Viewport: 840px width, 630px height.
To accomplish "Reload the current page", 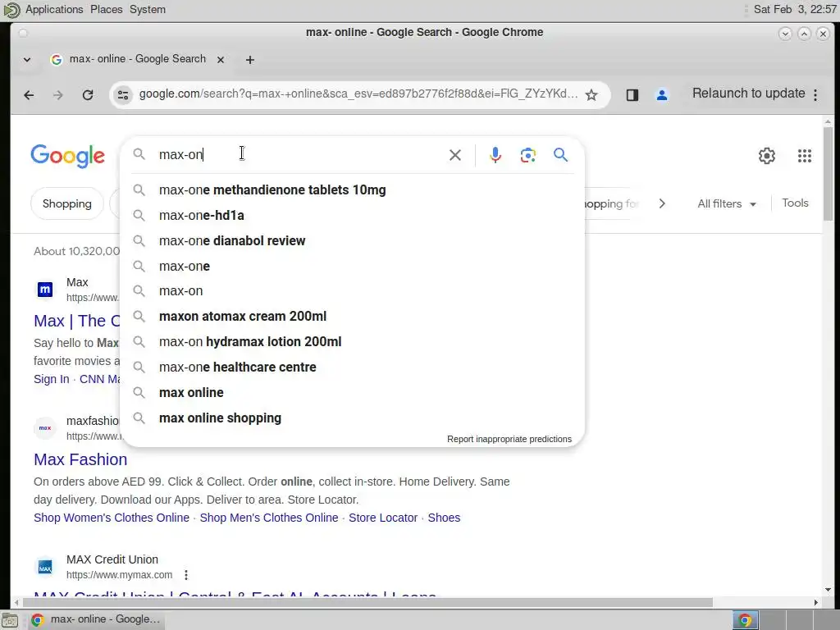I will 88,95.
